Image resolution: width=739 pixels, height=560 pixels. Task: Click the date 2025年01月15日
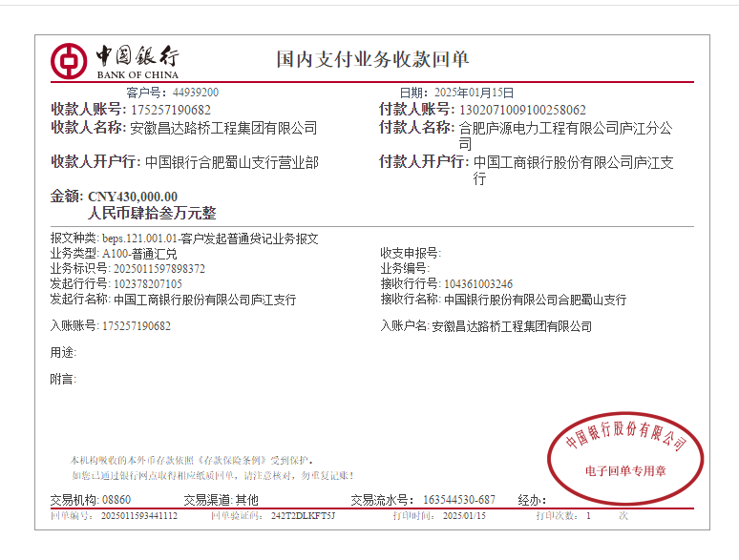pyautogui.click(x=474, y=93)
